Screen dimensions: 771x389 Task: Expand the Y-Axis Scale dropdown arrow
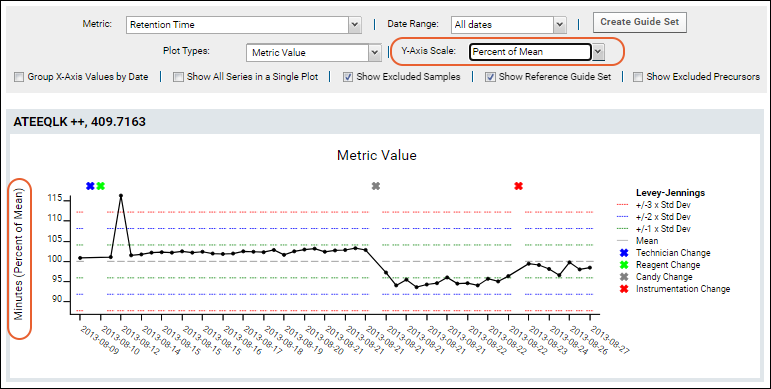[x=598, y=52]
